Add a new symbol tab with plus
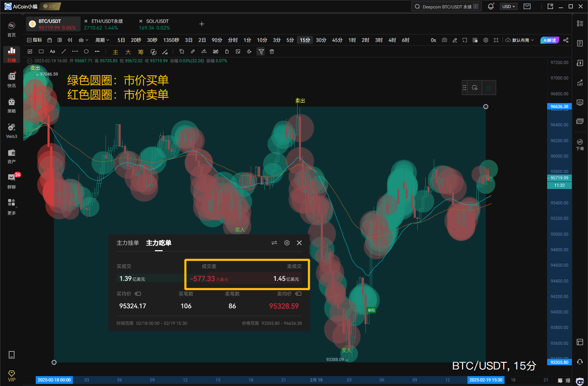Screen dimensions: 588x386 202,24
